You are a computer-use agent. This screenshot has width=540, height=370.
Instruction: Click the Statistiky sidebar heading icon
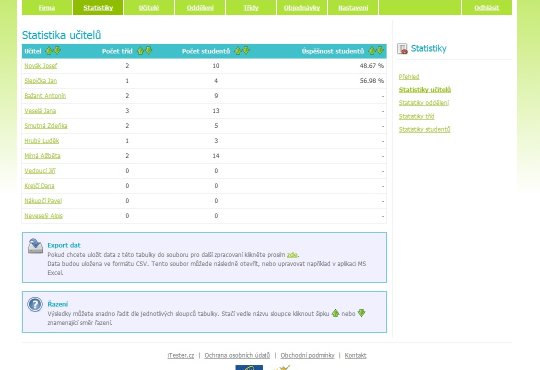pyautogui.click(x=402, y=49)
